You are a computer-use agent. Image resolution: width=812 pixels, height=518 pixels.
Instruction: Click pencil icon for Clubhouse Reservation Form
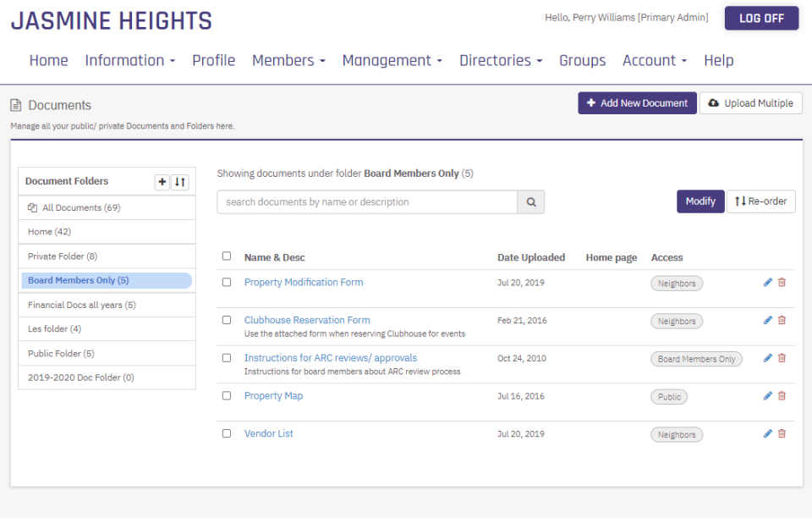[x=768, y=321]
